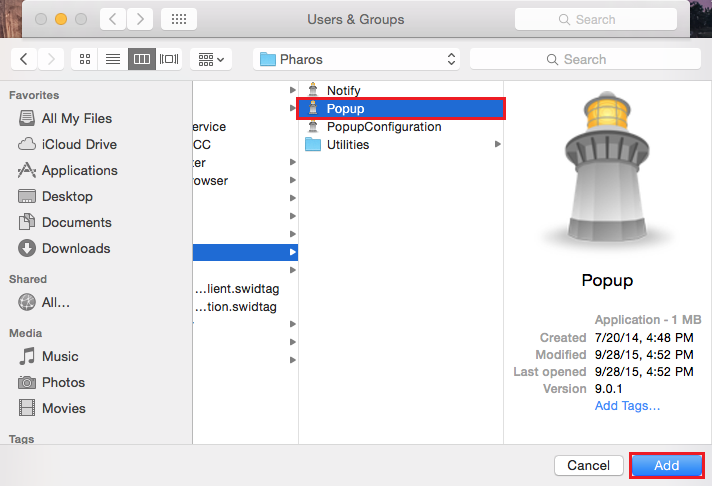712x486 pixels.
Task: Open the Utilities folder
Action: tap(348, 145)
